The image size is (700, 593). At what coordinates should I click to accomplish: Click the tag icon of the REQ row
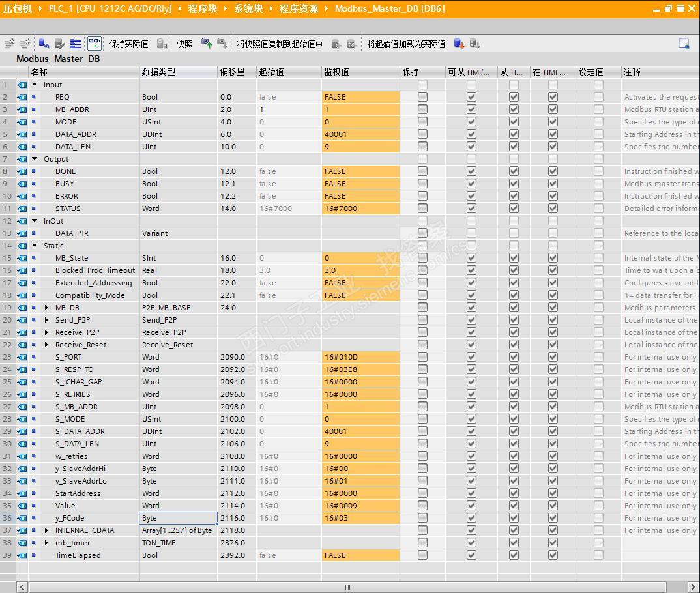[x=22, y=97]
